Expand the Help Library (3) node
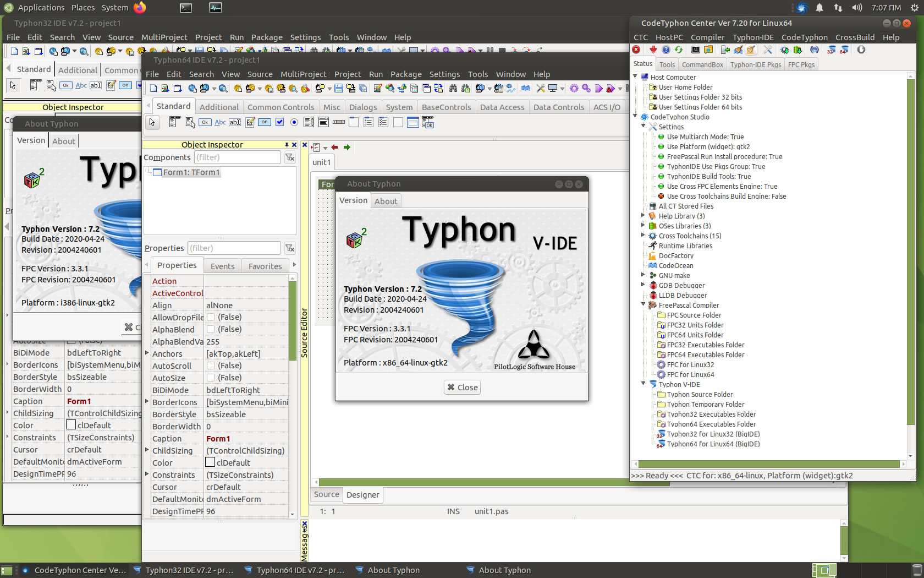This screenshot has height=578, width=924. tap(643, 216)
